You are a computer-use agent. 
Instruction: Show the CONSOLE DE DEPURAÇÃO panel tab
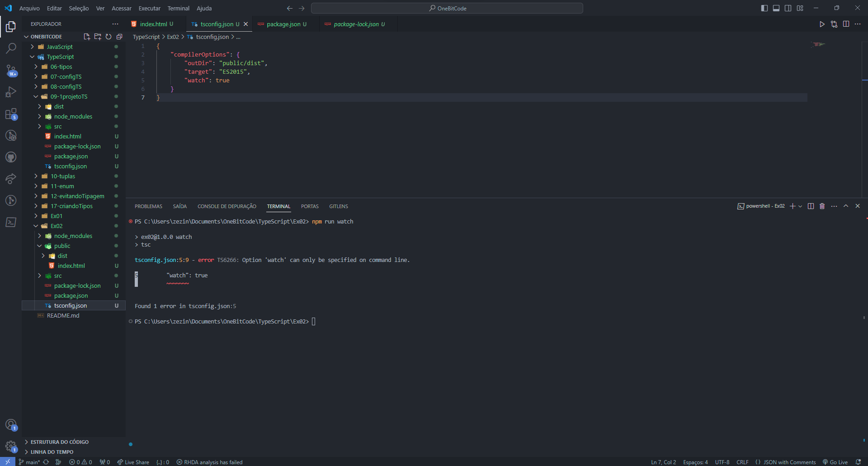click(227, 206)
